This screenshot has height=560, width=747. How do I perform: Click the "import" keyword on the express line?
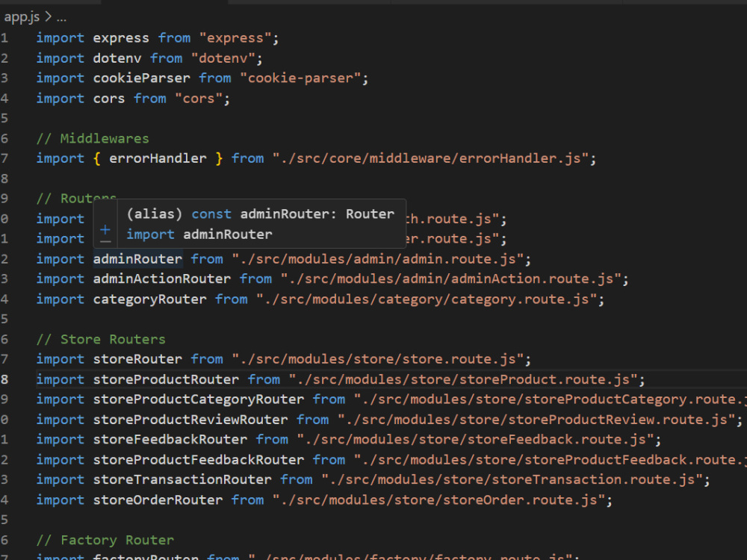point(60,38)
